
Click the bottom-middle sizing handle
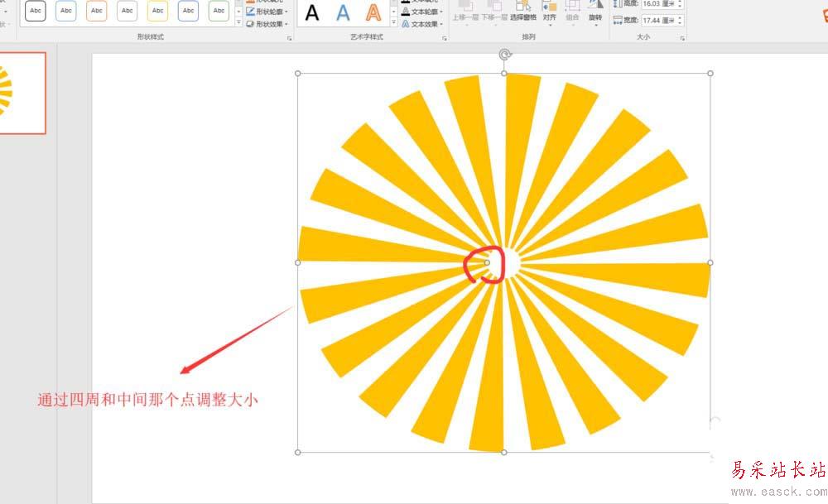[x=504, y=453]
